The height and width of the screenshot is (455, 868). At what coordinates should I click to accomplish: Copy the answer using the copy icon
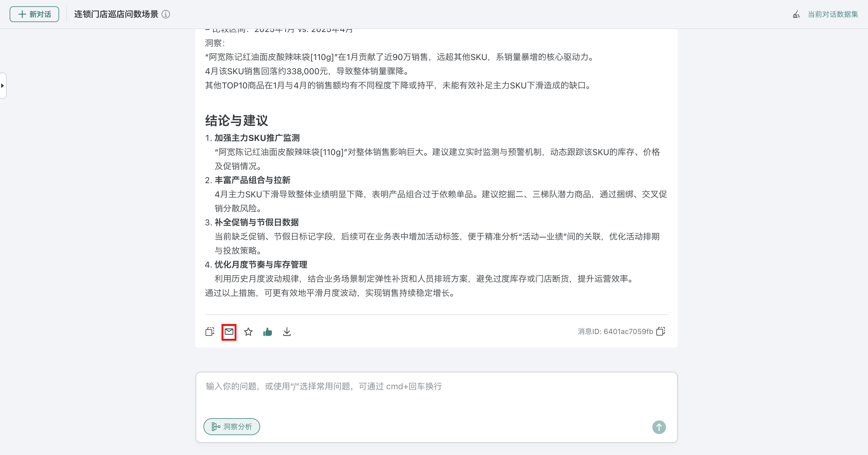coord(209,332)
